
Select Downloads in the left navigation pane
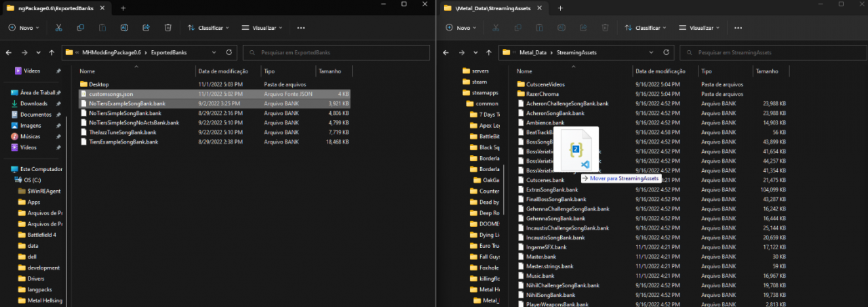pos(33,103)
